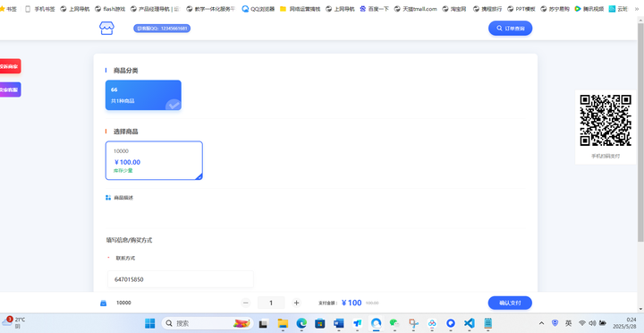644x333 pixels.
Task: Click the quantity input showing 1
Action: coord(271,303)
